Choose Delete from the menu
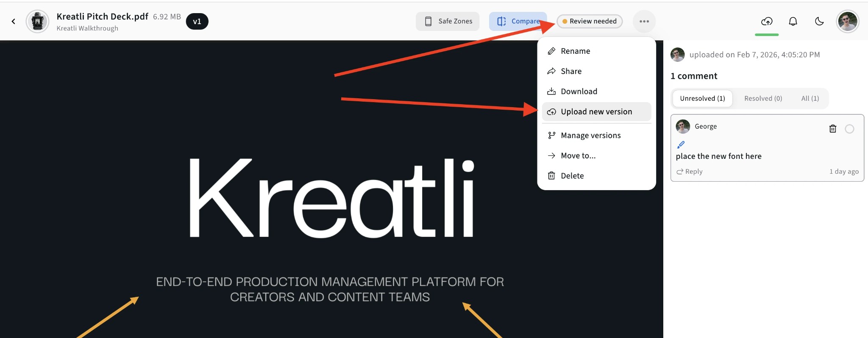The width and height of the screenshot is (868, 338). (x=596, y=176)
